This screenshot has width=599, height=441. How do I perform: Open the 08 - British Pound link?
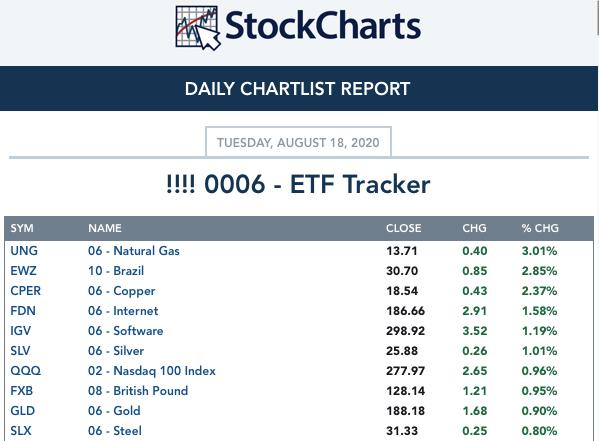(138, 391)
